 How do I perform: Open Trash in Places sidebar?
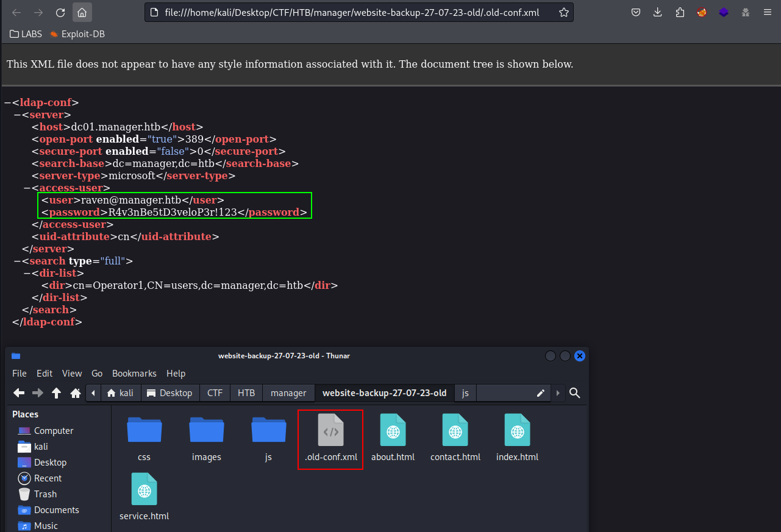pyautogui.click(x=37, y=494)
